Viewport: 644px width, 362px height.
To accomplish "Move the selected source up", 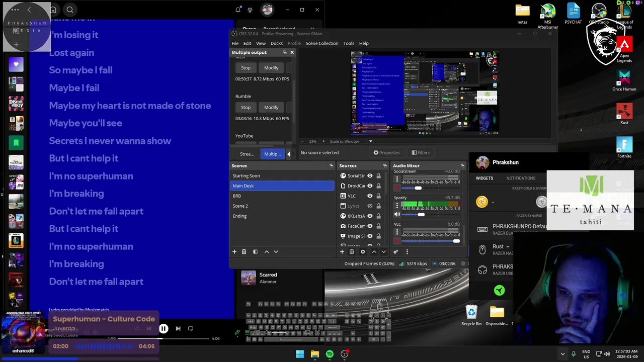I will (x=374, y=252).
